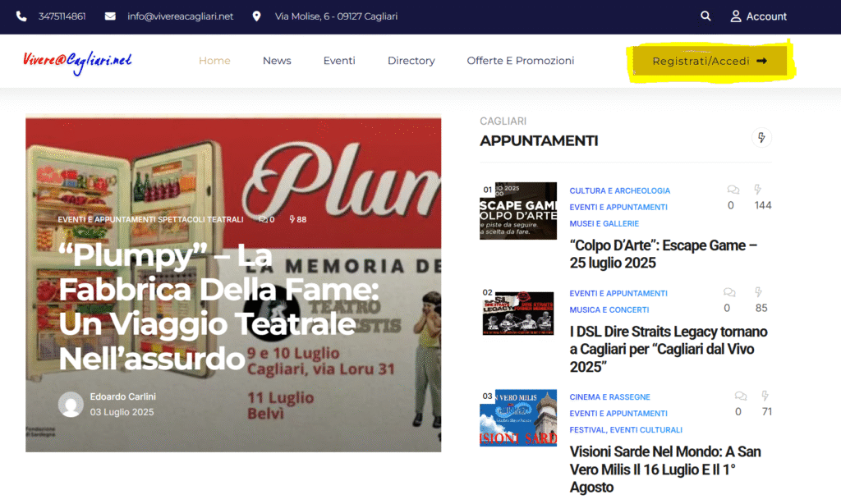The width and height of the screenshot is (841, 504).
Task: Click the envelope email icon
Action: tap(110, 16)
